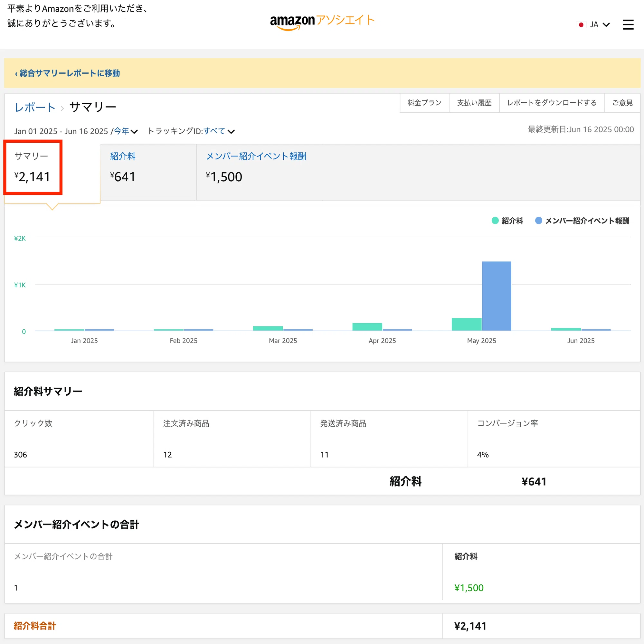Open the ご意見 feedback tab
The image size is (644, 644).
[x=622, y=103]
